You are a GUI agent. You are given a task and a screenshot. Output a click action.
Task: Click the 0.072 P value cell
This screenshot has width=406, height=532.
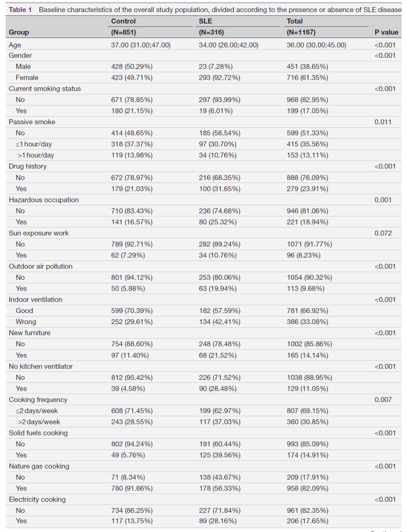pos(383,233)
